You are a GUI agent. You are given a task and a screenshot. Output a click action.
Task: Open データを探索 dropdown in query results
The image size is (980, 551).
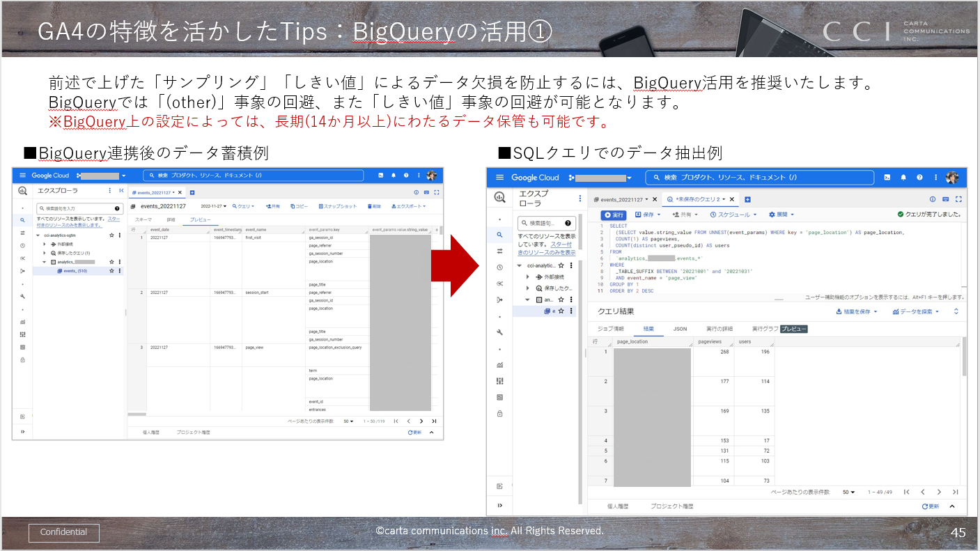(x=915, y=311)
